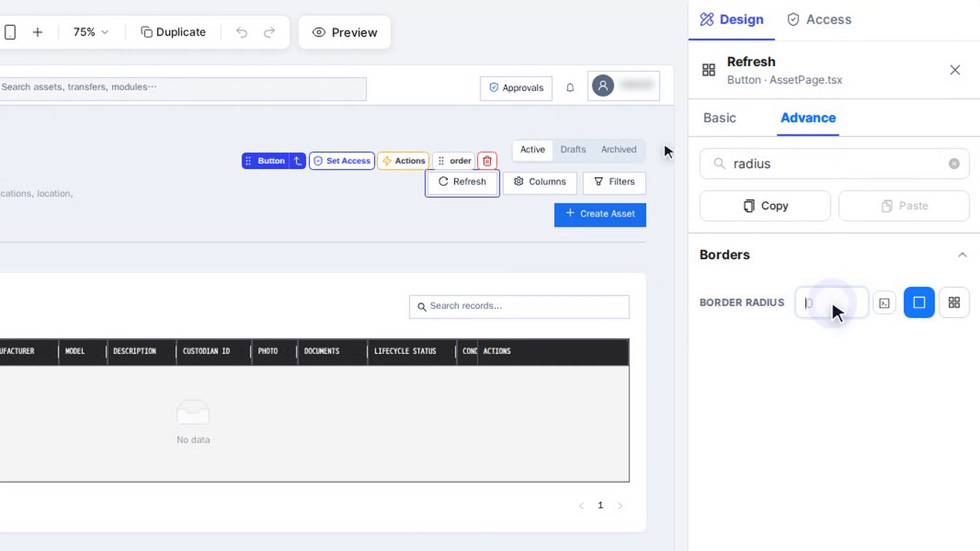Collapse the Borders section
The height and width of the screenshot is (551, 980).
[x=962, y=255]
